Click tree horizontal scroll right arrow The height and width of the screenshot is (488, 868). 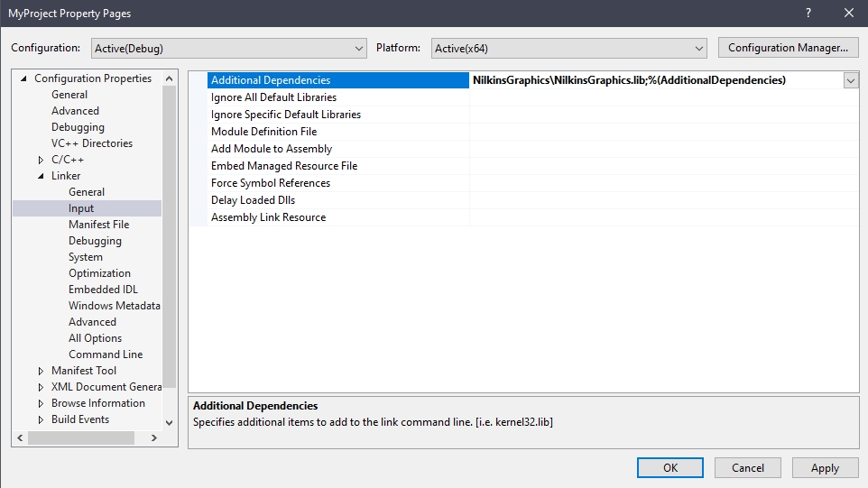pos(154,437)
